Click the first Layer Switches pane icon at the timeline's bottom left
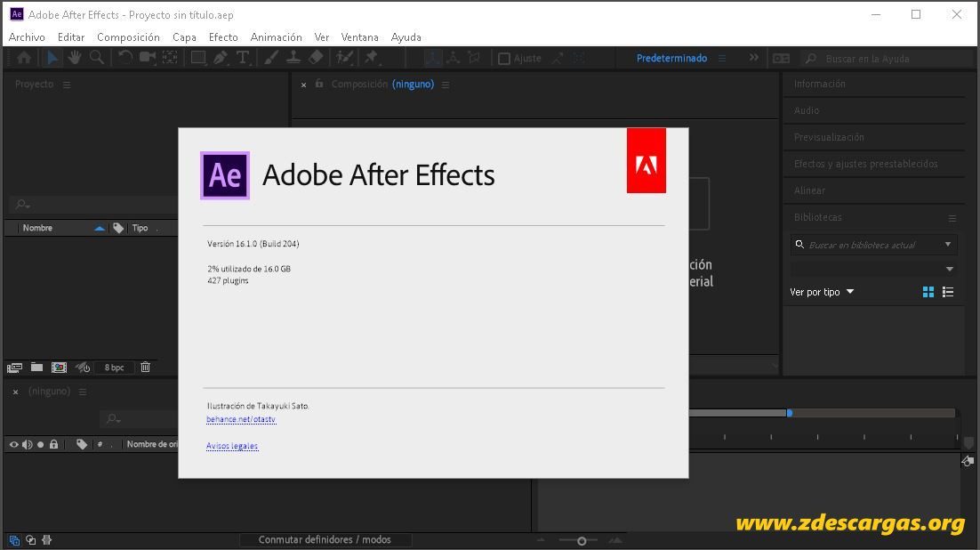Screen dimensions: 980x550 point(14,540)
